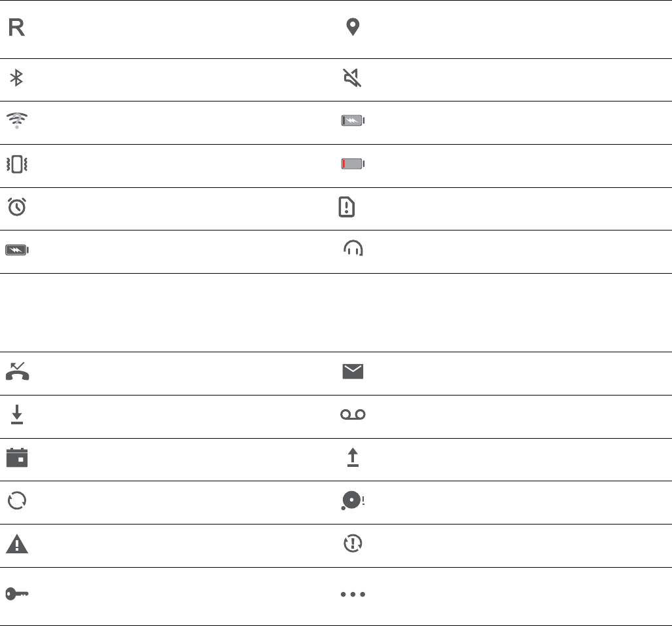Tap the Bluetooth icon

tap(17, 79)
